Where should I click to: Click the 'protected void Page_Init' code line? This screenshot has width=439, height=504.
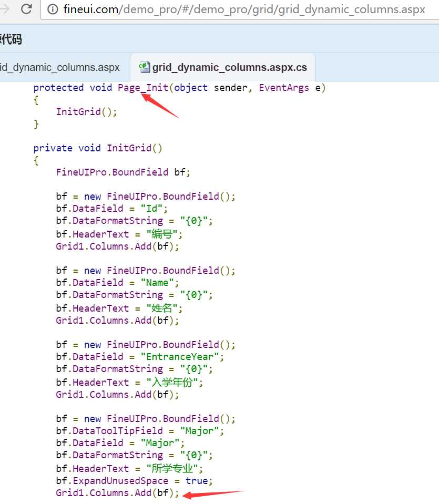pos(179,88)
